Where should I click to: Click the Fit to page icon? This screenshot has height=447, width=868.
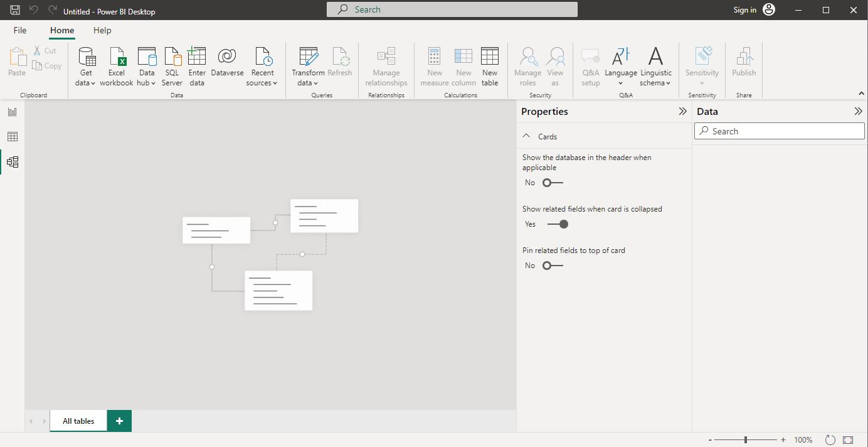point(848,440)
